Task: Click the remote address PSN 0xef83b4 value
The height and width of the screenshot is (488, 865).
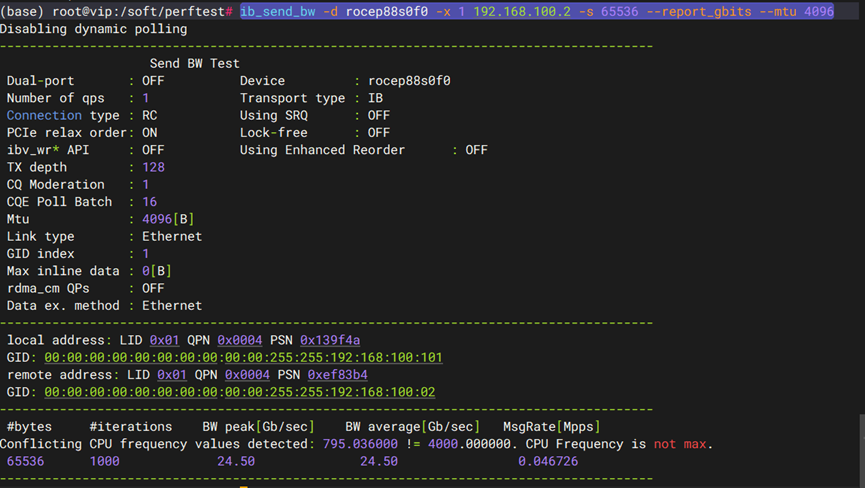Action: tap(337, 375)
